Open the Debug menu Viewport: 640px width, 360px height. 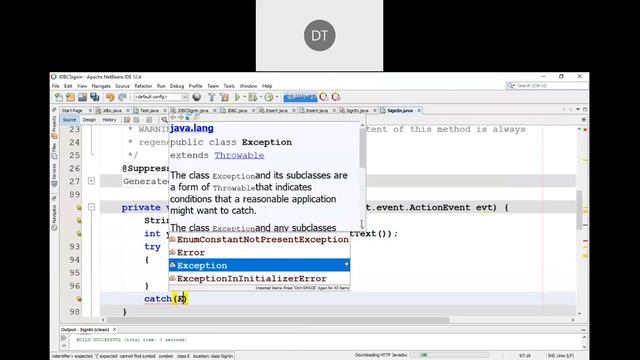(177, 86)
